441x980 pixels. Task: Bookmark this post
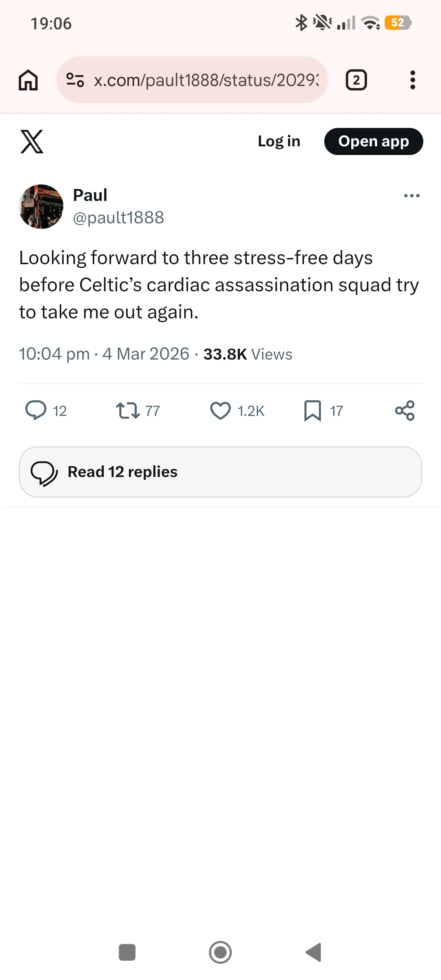point(313,411)
